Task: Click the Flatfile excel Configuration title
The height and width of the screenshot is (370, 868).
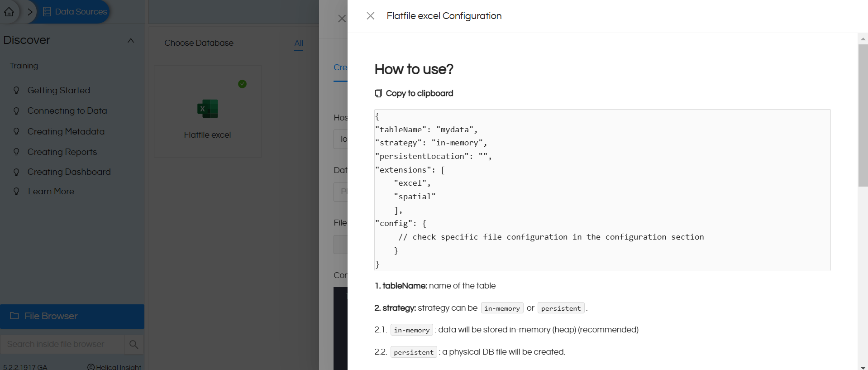Action: coord(444,16)
